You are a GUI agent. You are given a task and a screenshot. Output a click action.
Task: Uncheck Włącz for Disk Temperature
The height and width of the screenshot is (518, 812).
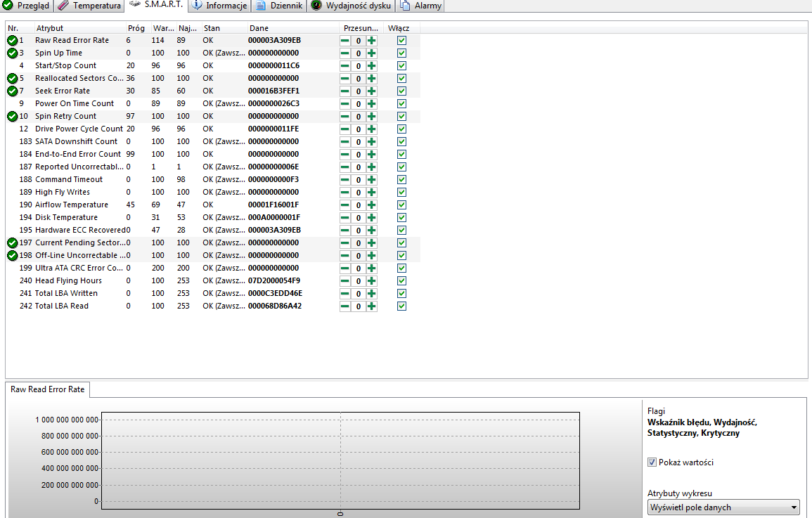tap(401, 218)
